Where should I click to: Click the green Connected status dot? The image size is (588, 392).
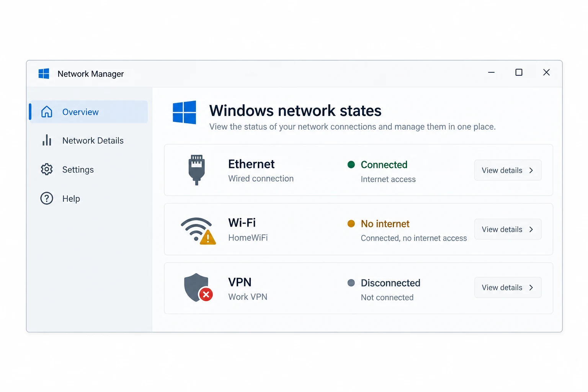pyautogui.click(x=351, y=165)
